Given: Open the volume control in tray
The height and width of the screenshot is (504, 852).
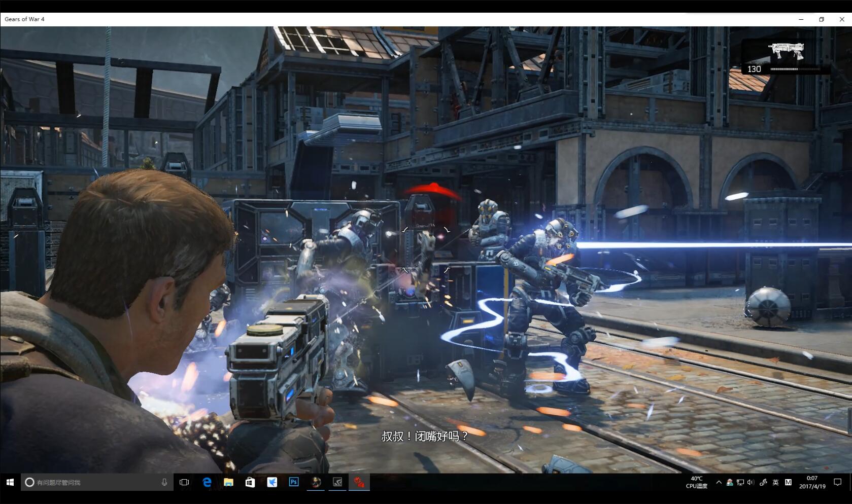Looking at the screenshot, I should (751, 482).
